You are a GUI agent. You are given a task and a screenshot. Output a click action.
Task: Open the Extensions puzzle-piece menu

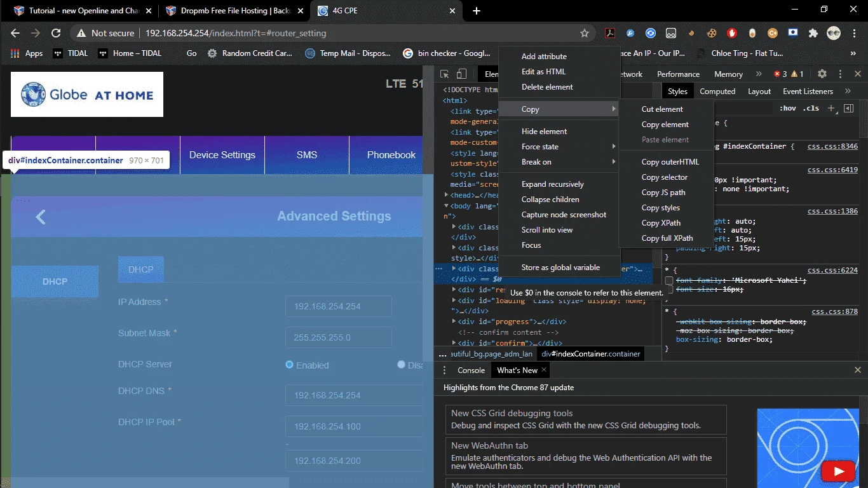point(813,33)
